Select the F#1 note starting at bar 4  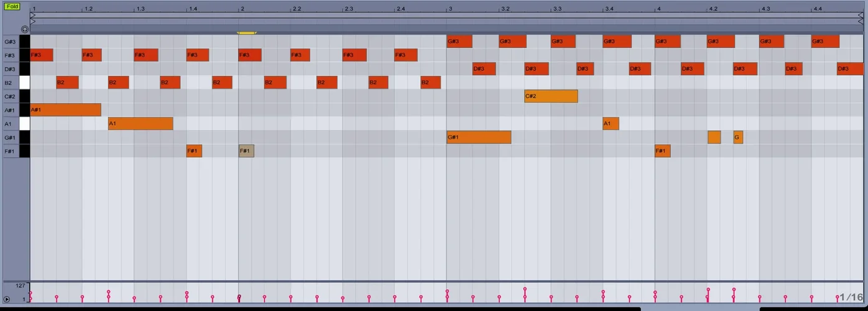point(663,151)
